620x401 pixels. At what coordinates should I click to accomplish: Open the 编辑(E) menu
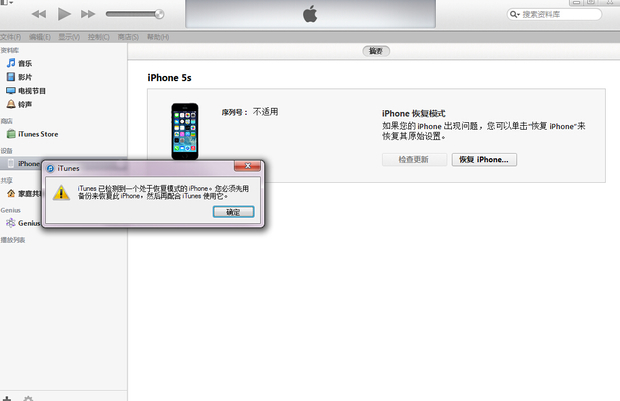40,37
